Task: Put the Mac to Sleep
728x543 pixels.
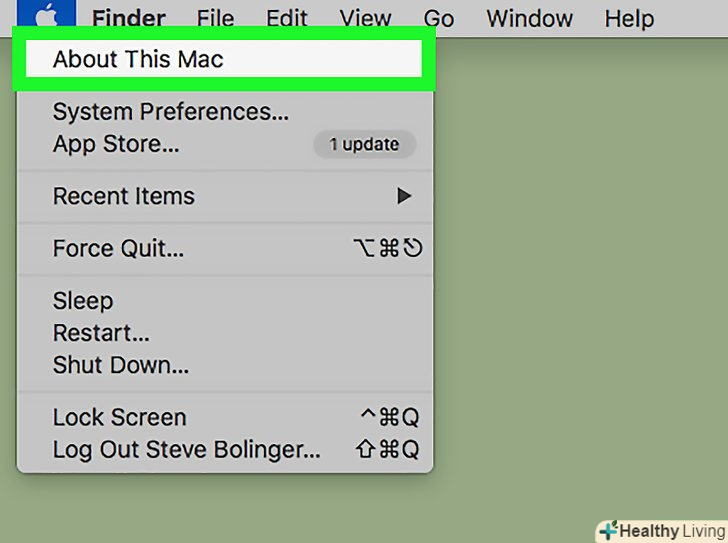Action: click(x=83, y=301)
